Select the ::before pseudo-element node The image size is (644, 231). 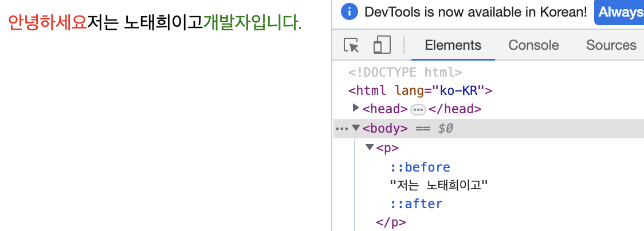pos(420,167)
